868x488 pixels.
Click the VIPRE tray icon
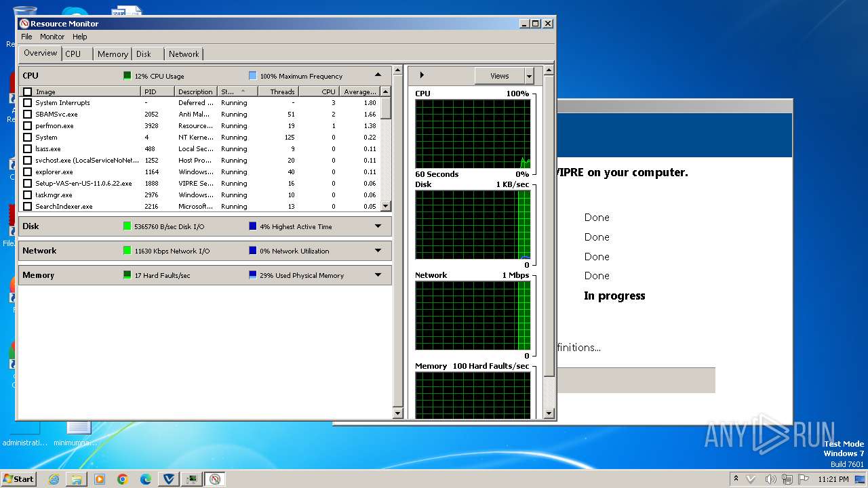point(751,479)
